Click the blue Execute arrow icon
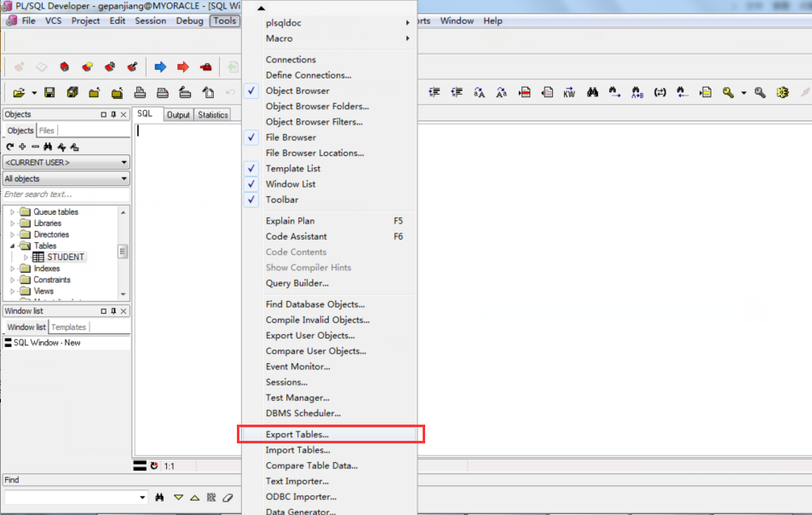Image resolution: width=812 pixels, height=515 pixels. tap(160, 67)
